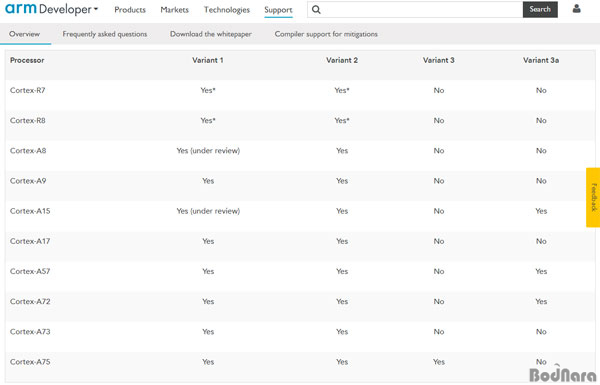Click Cortex-A15 'Yes (under review)' cell
The image size is (600, 385).
(208, 211)
